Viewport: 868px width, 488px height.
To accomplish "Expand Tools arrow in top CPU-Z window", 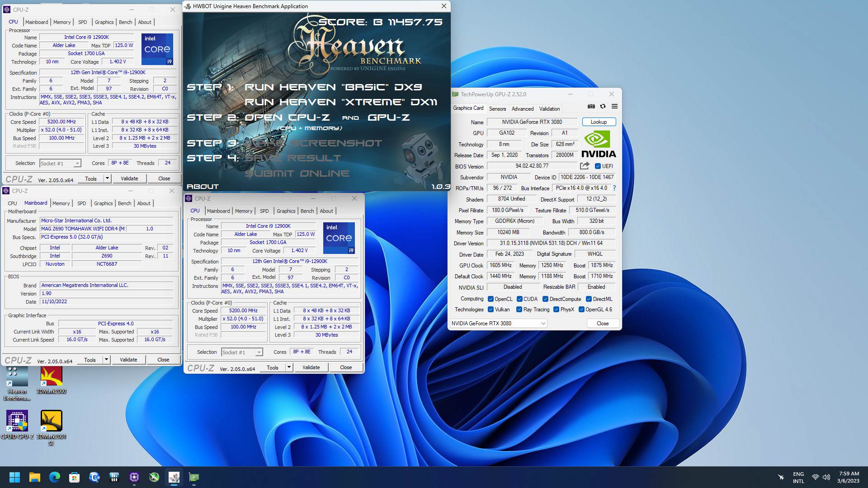I will pos(107,178).
